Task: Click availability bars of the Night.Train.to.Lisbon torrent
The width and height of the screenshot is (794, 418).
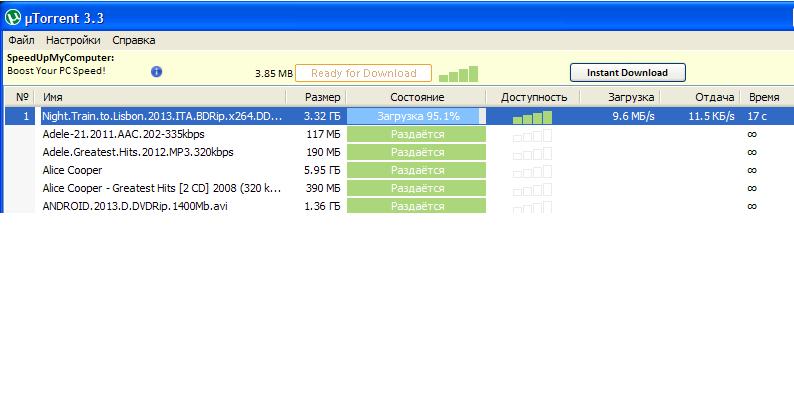Action: click(x=532, y=117)
